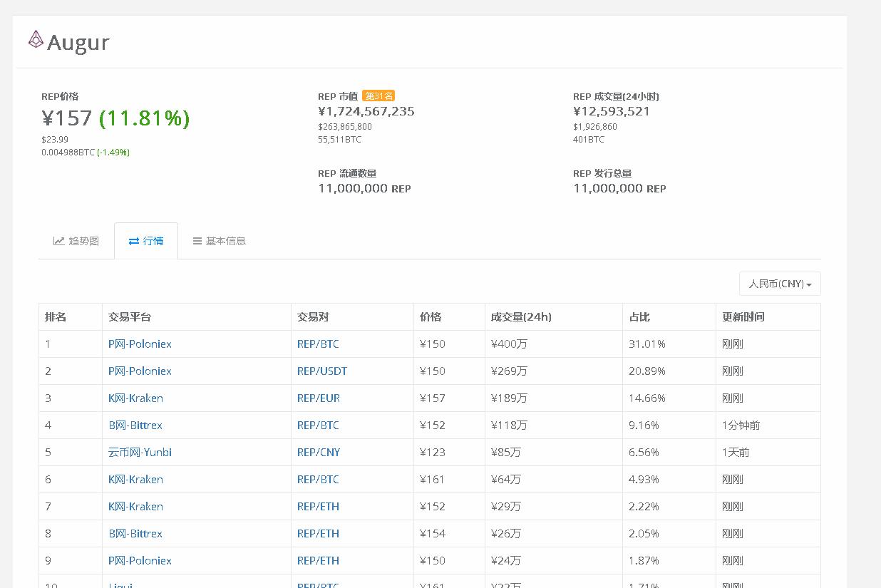
Task: Open K网-Kraken link in row 6
Action: point(135,479)
